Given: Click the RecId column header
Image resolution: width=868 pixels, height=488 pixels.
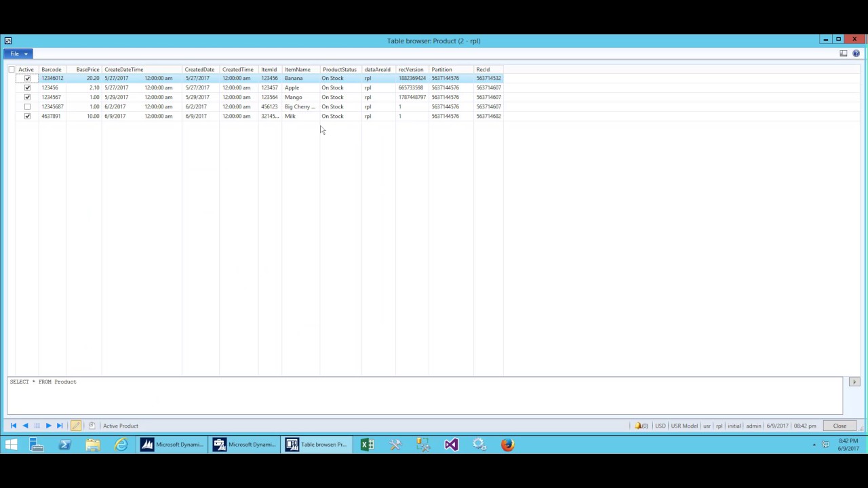Looking at the screenshot, I should click(x=488, y=69).
